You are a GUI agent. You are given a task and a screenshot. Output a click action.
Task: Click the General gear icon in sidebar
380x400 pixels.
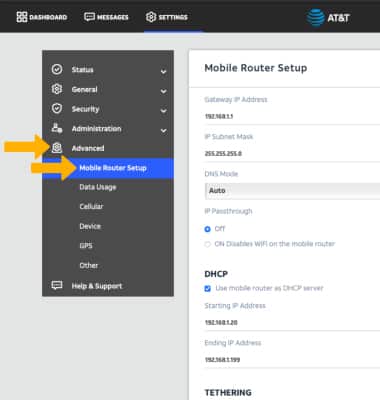pos(57,89)
